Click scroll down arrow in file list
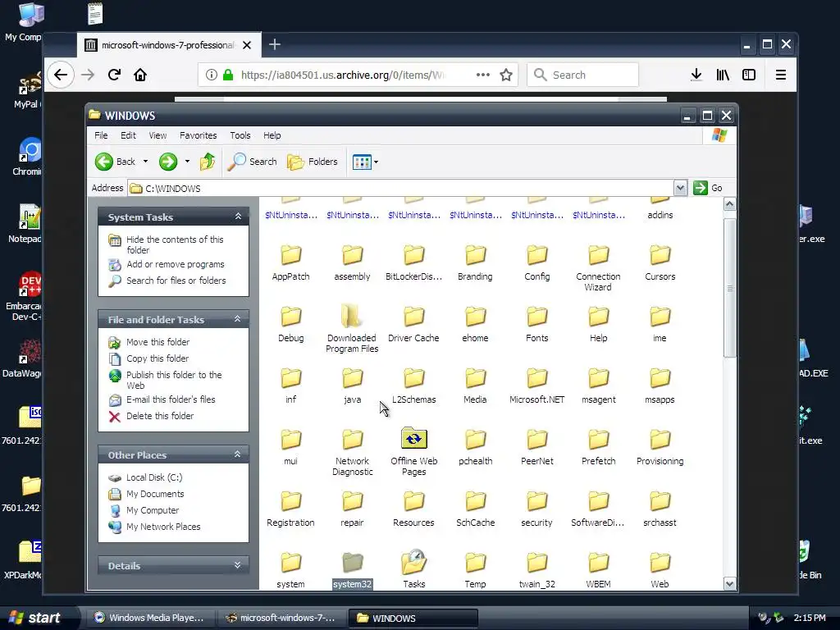This screenshot has width=840, height=630. 729,583
